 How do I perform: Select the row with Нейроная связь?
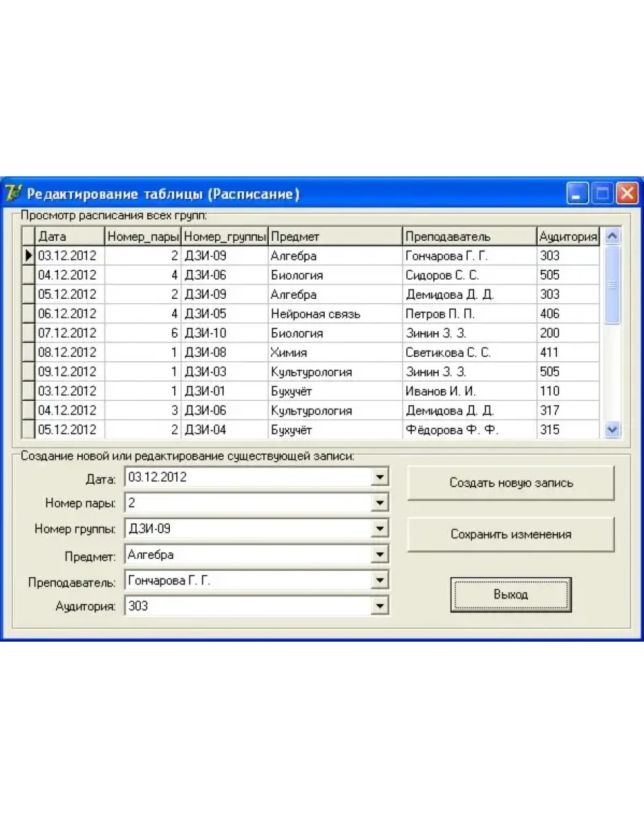point(315,314)
